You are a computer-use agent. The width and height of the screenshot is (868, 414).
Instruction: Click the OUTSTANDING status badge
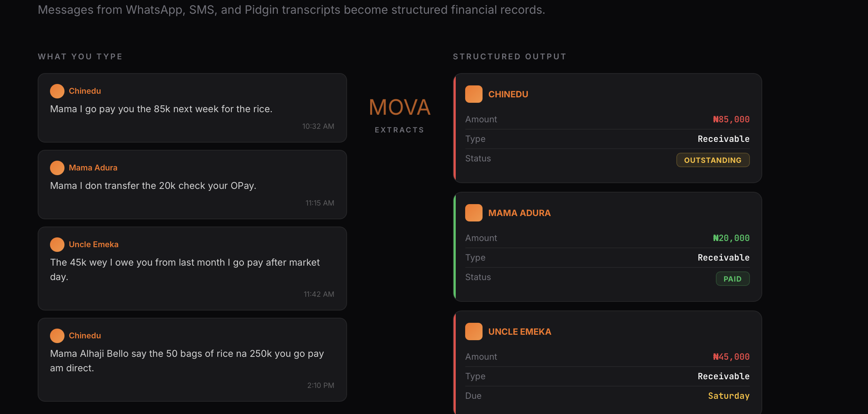713,160
